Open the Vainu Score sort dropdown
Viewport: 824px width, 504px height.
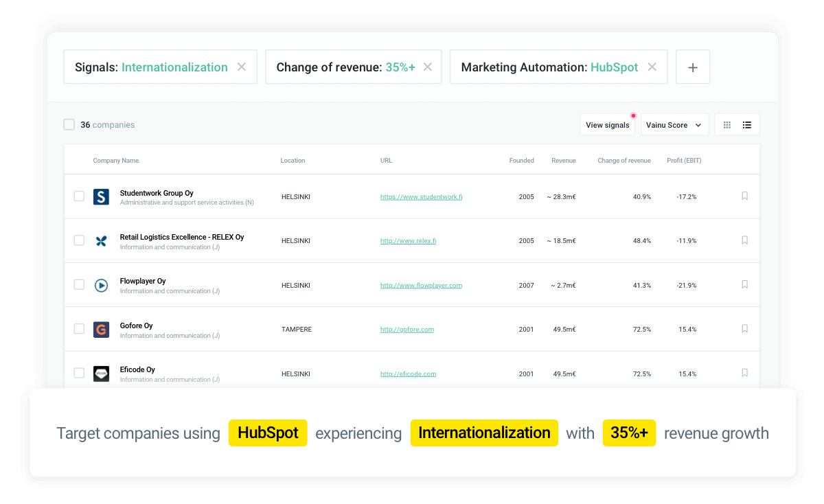tap(674, 125)
